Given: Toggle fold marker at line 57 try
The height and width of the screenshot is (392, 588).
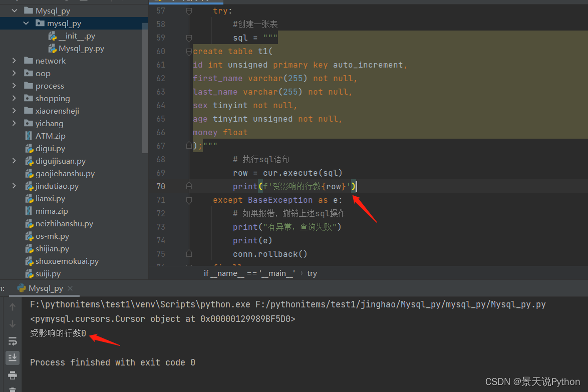Looking at the screenshot, I should 189,11.
